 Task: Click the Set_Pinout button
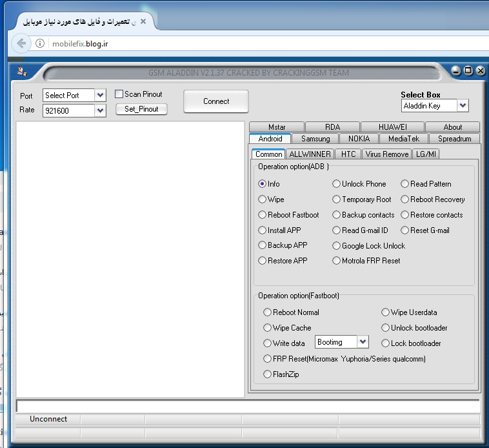(x=141, y=109)
